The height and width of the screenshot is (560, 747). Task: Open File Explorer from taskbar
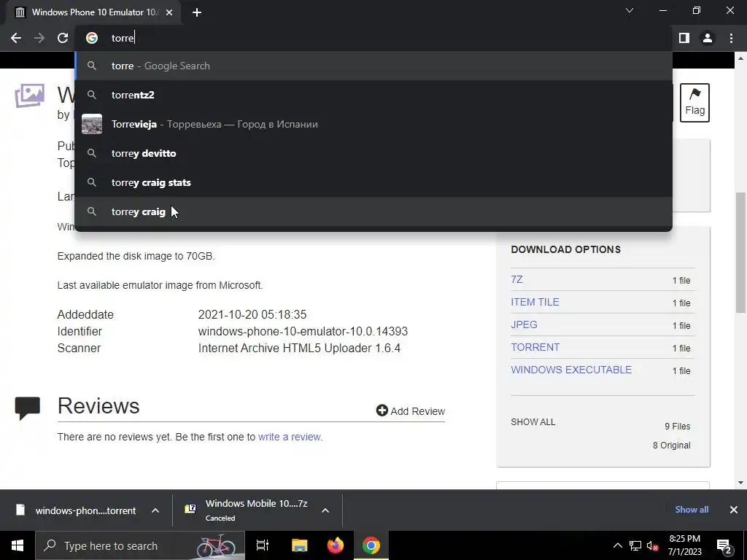click(x=300, y=545)
